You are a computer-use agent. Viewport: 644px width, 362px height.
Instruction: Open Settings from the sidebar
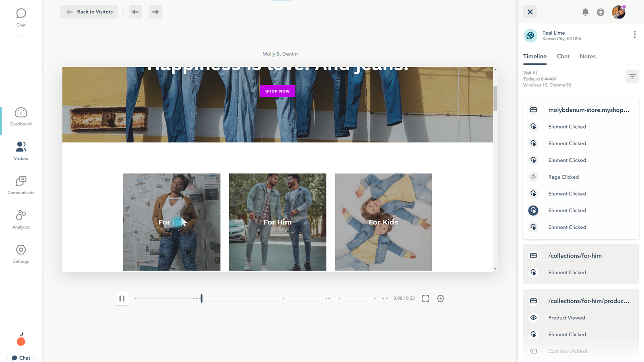coord(21,253)
